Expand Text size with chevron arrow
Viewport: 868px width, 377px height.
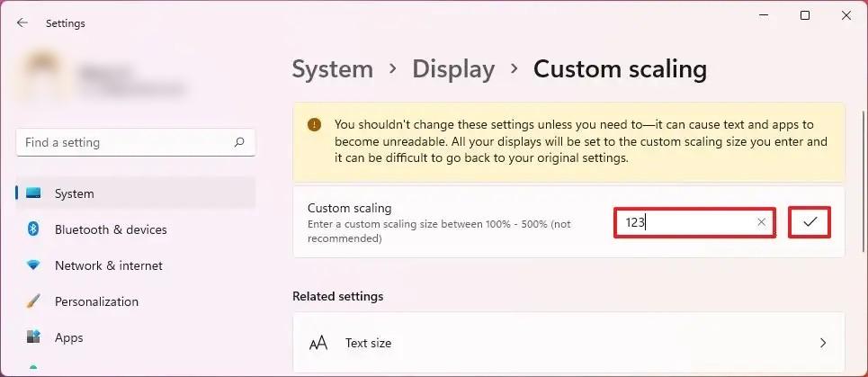(822, 343)
